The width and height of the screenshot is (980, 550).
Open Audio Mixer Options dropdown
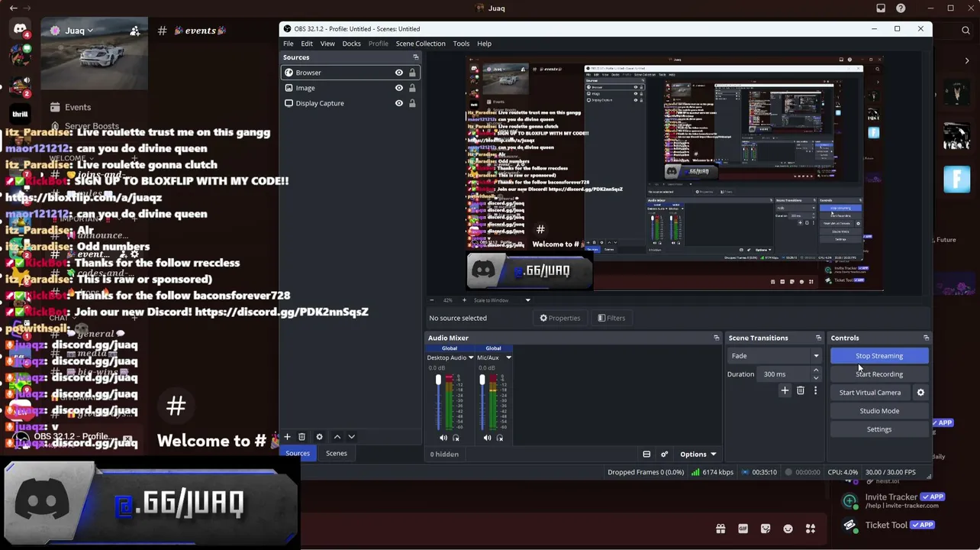tap(698, 455)
